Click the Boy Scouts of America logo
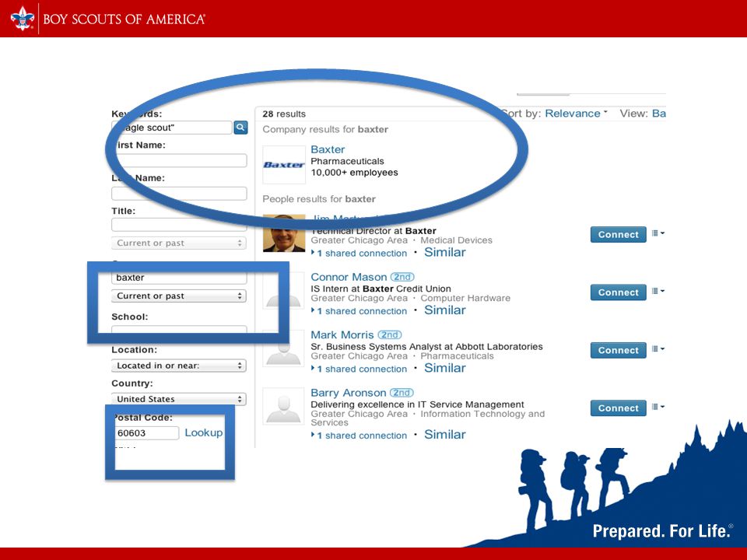The image size is (747, 560). (x=107, y=19)
